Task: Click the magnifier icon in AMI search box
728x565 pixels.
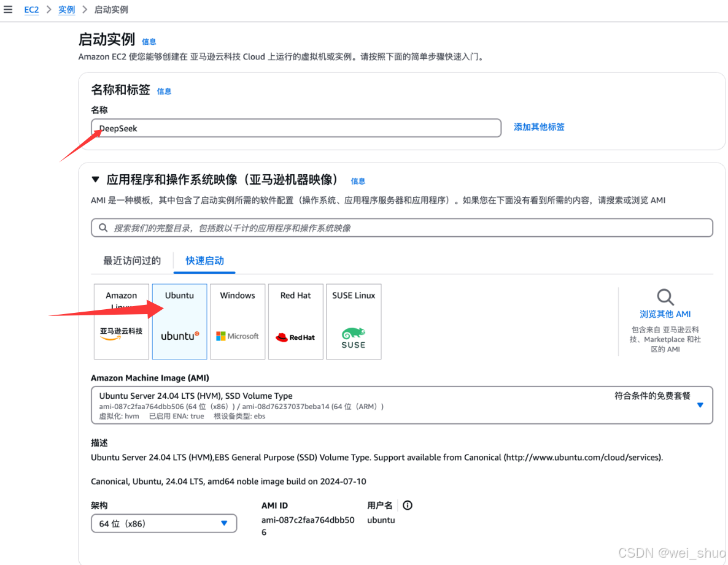Action: [103, 228]
